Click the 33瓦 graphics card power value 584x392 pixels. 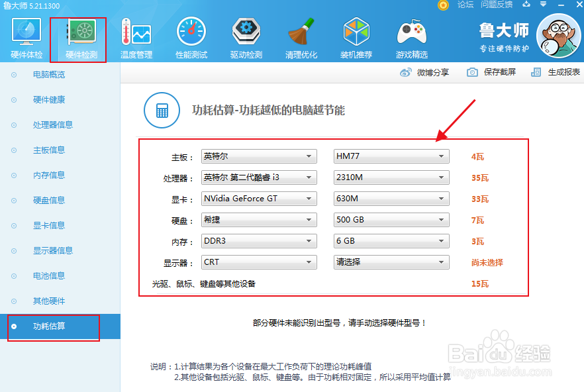click(479, 199)
